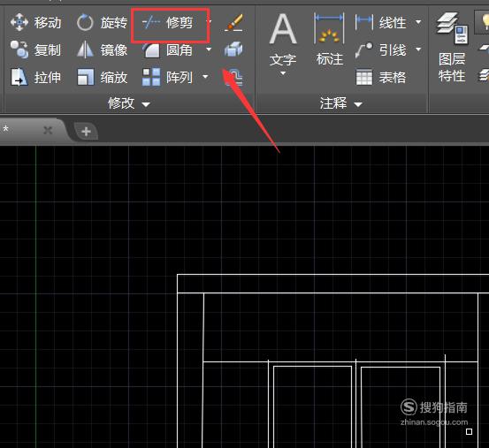Expand the 文字 dropdown arrow
489x448 pixels.
coord(283,73)
